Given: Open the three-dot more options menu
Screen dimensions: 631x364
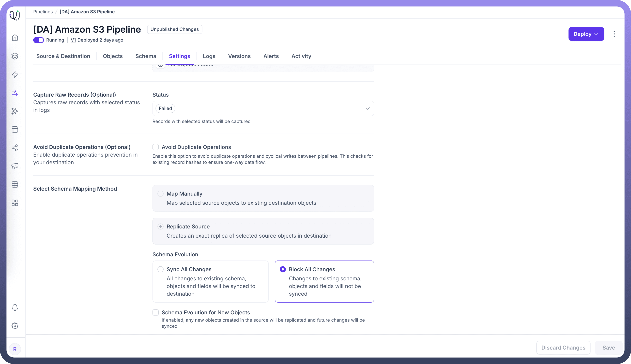Looking at the screenshot, I should pyautogui.click(x=614, y=34).
